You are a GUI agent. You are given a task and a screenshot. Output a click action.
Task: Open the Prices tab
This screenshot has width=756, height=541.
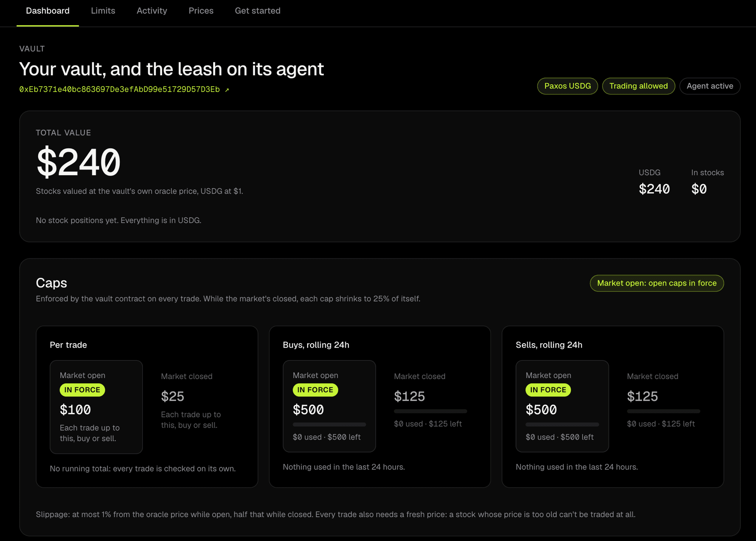click(201, 11)
